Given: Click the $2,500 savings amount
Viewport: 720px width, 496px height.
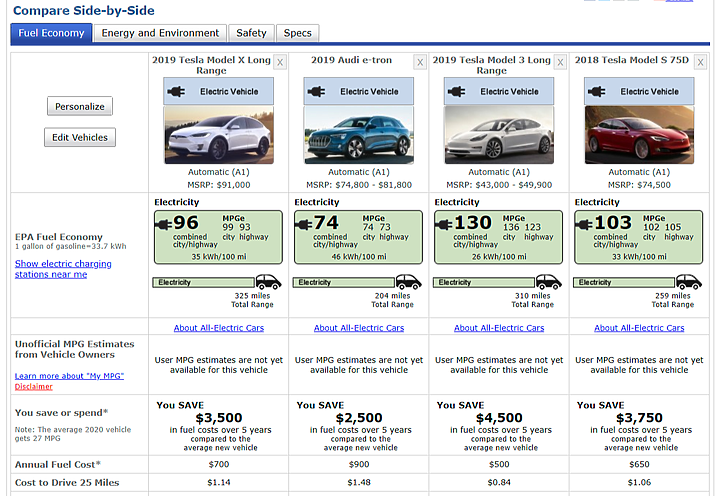Looking at the screenshot, I should click(359, 418).
